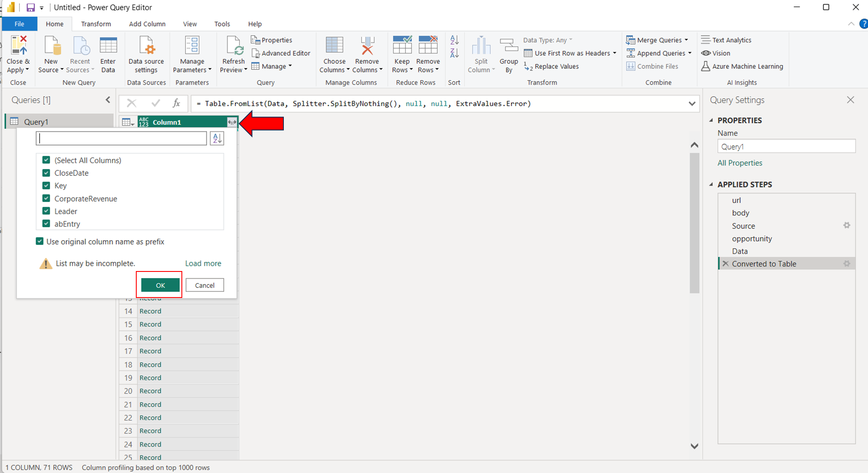Expand the formula bar chevron
Screen dimensions: 868x473
tap(692, 104)
